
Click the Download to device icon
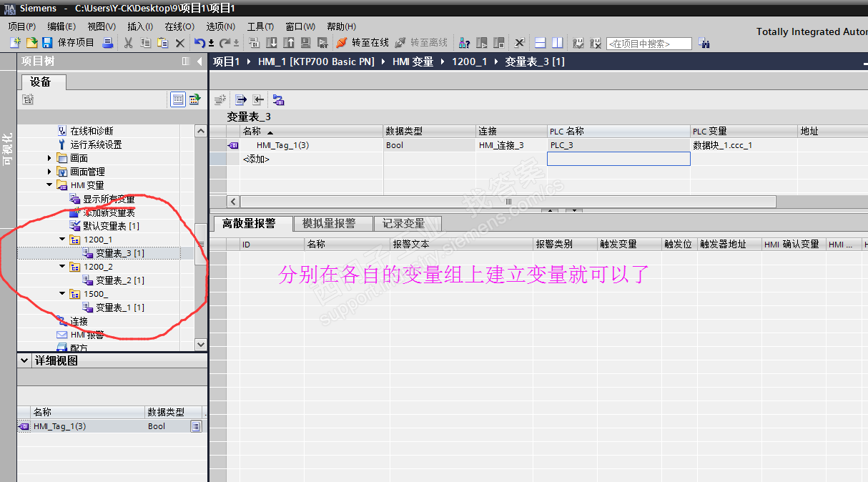272,43
